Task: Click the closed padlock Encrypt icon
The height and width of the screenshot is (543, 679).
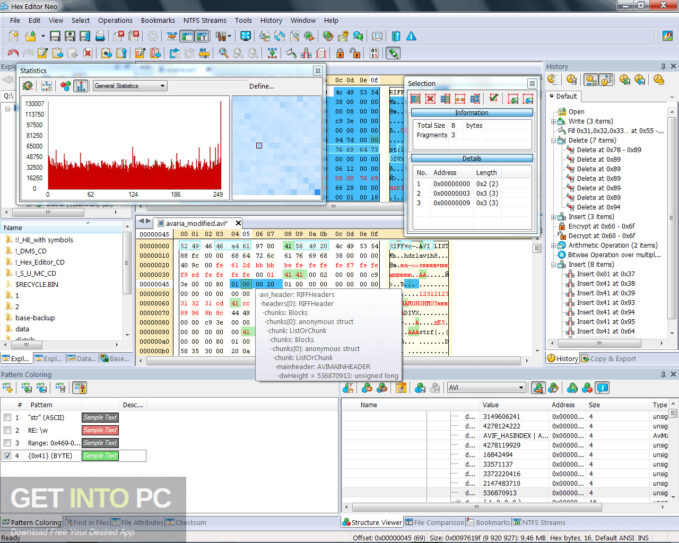Action: (340, 53)
